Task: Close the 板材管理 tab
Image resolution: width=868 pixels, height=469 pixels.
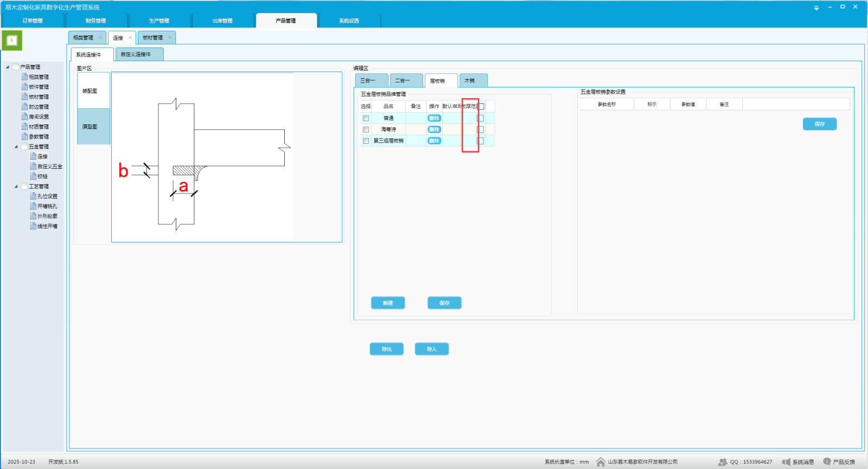Action: point(170,37)
